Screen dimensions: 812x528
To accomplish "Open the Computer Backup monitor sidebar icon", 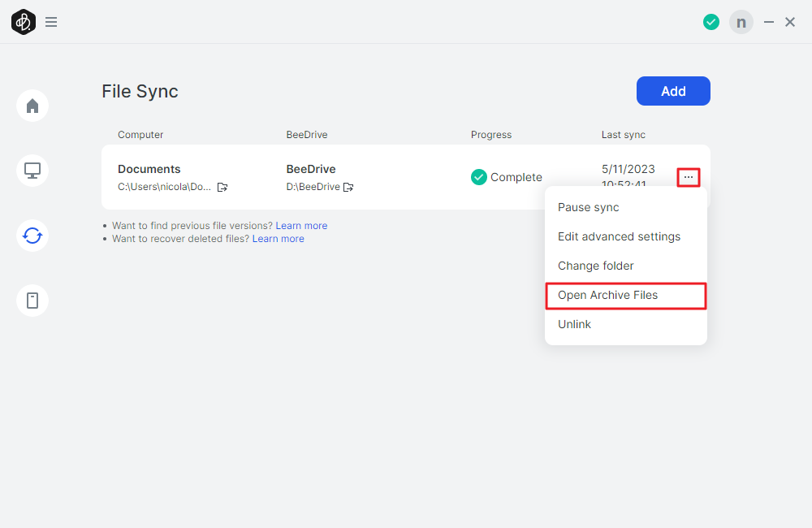I will coord(32,171).
